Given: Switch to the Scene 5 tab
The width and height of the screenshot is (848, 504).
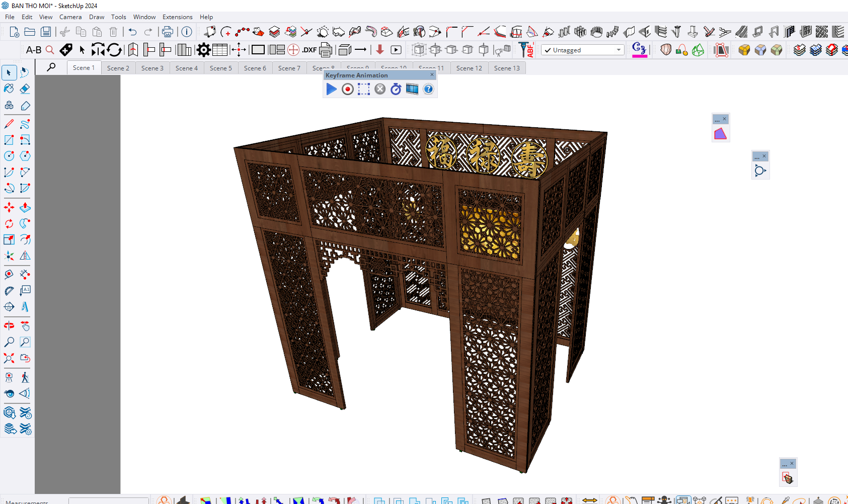Looking at the screenshot, I should pyautogui.click(x=220, y=68).
